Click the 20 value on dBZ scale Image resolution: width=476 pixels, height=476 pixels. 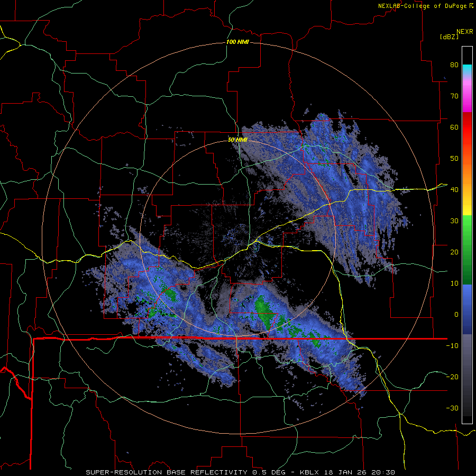454,252
